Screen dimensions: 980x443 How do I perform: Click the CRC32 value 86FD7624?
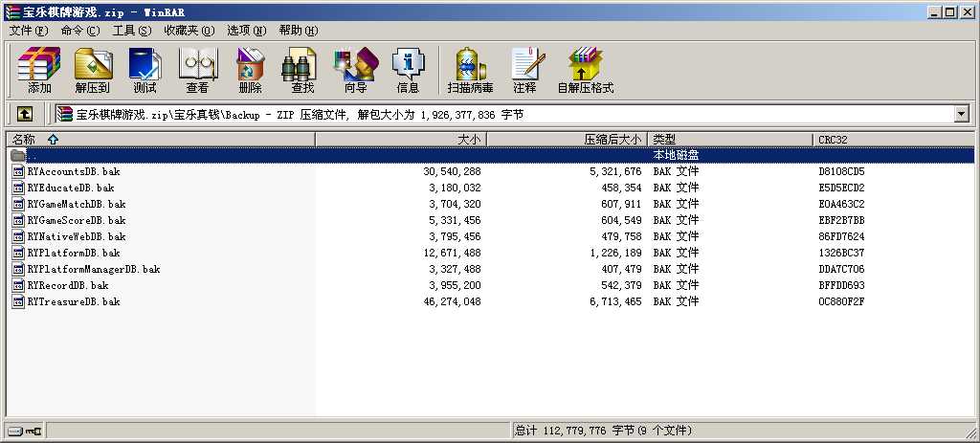(841, 236)
